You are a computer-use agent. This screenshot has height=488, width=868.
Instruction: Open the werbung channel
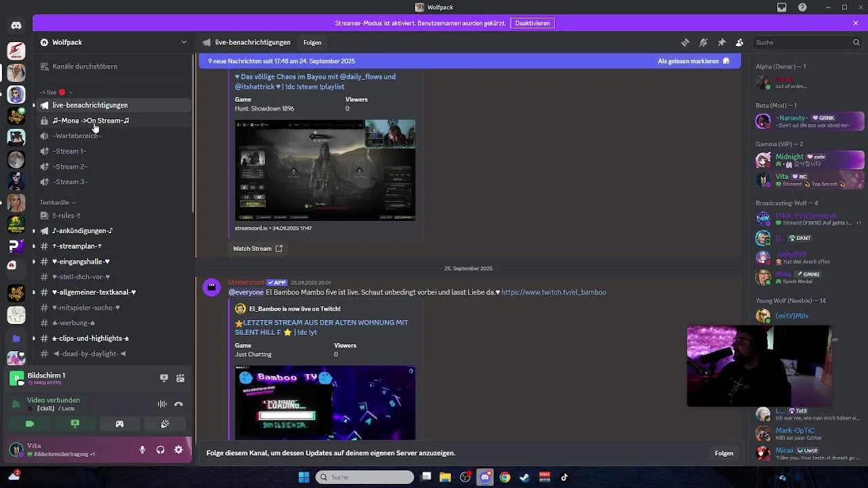pyautogui.click(x=113, y=323)
